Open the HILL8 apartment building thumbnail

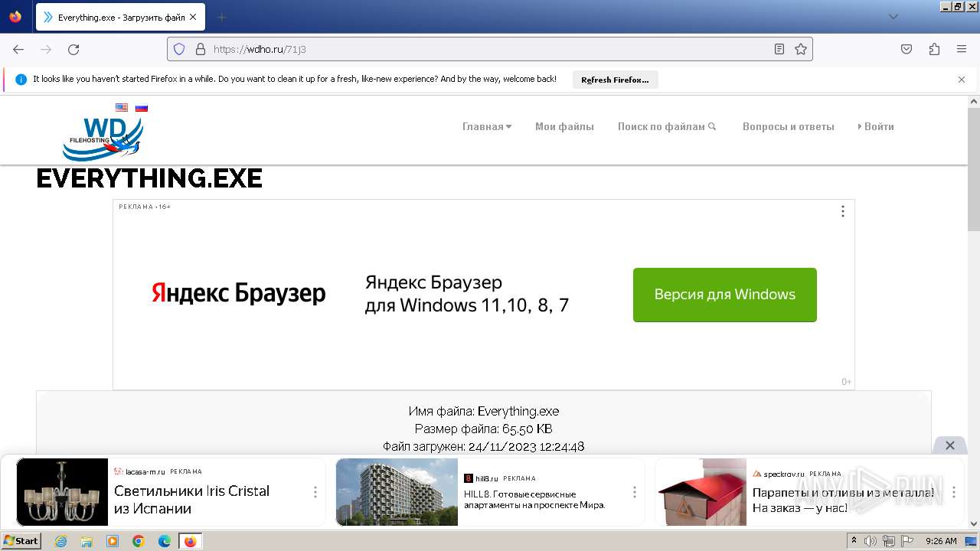click(x=397, y=492)
